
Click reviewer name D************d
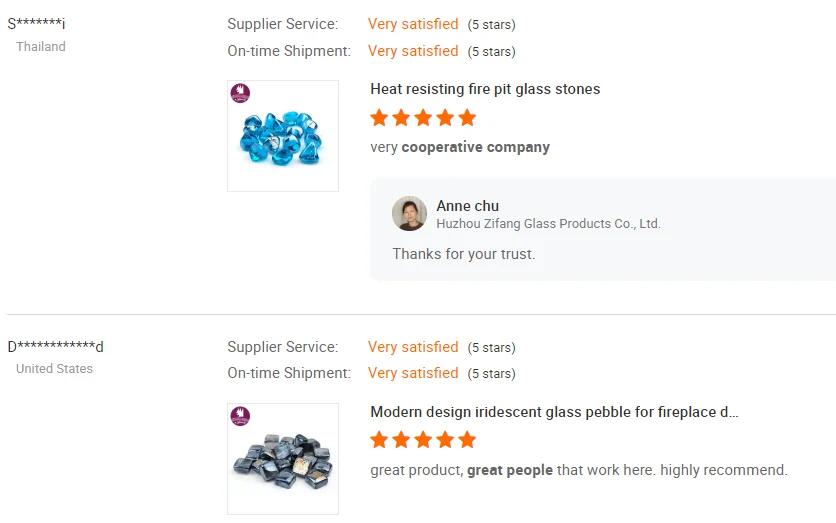point(55,347)
